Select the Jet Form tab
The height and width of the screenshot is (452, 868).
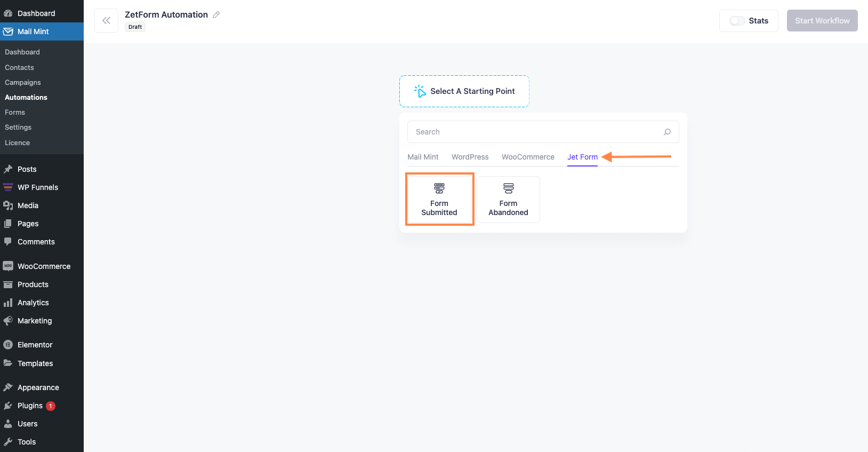(582, 157)
